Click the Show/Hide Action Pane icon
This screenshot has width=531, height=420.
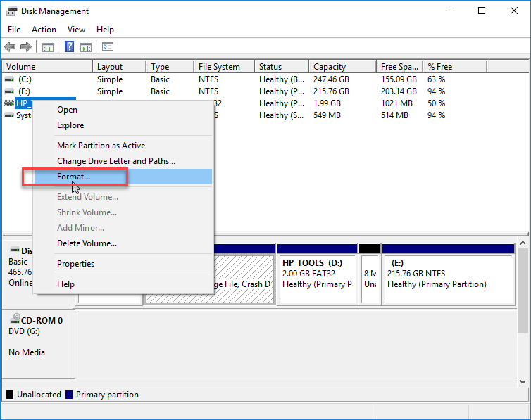pos(85,47)
